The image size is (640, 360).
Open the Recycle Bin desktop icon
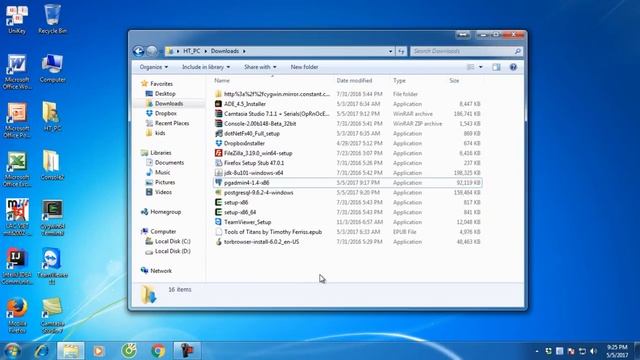tap(52, 20)
